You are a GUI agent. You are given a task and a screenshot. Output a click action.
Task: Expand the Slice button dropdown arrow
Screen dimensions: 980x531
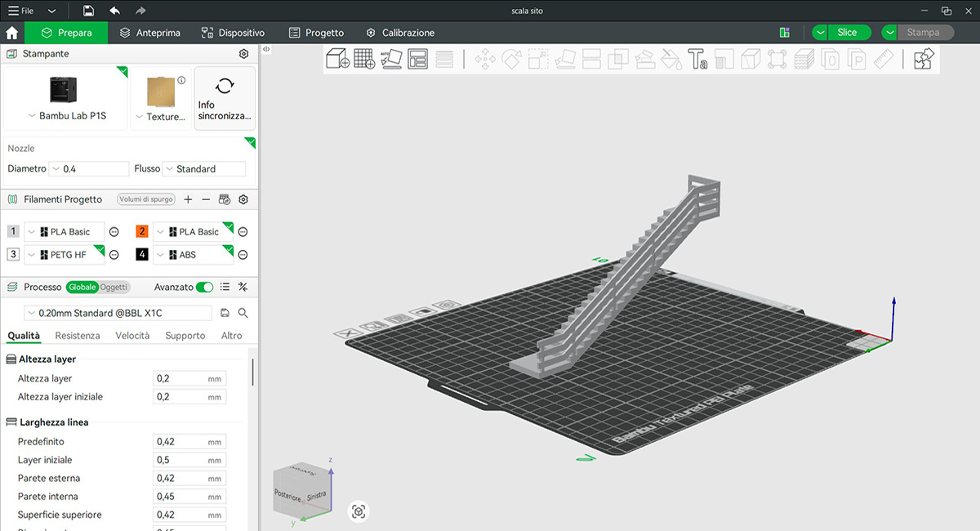(x=820, y=33)
